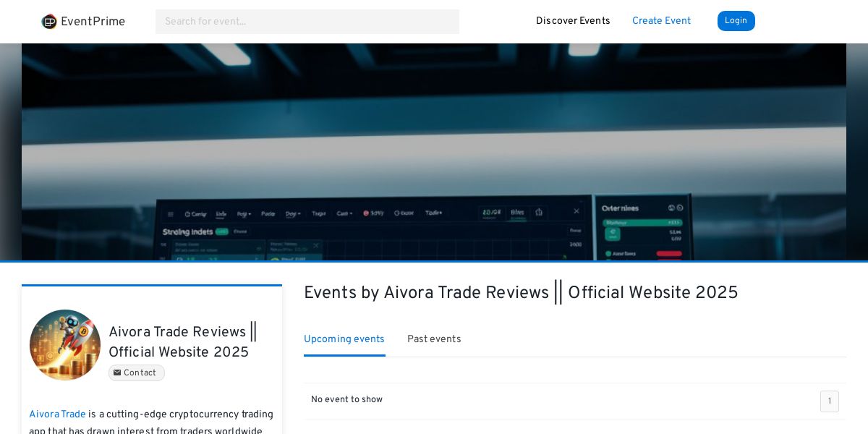Click the Login button
This screenshot has height=434, width=868.
pyautogui.click(x=736, y=21)
